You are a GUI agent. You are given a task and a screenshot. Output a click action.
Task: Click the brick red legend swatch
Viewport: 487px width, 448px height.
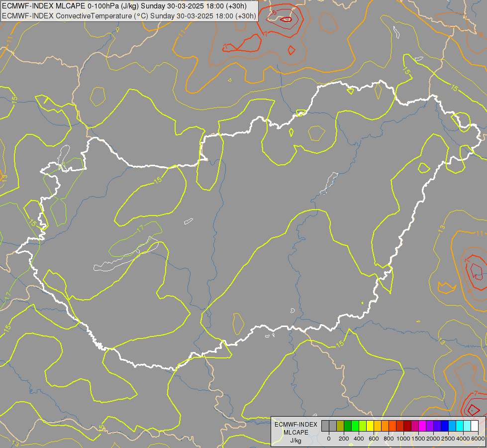pyautogui.click(x=400, y=426)
